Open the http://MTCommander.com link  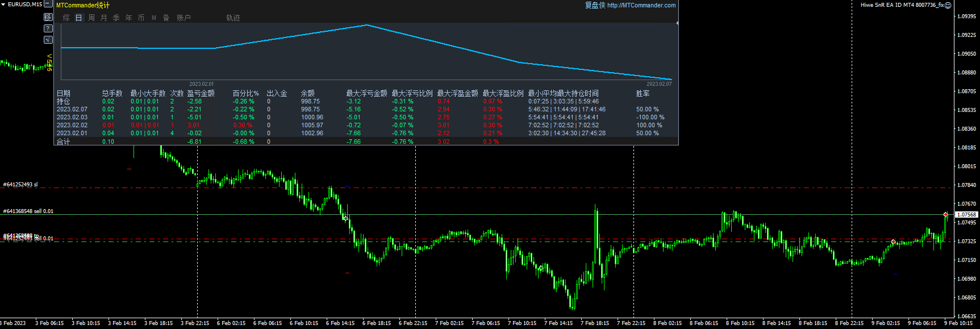tap(641, 5)
